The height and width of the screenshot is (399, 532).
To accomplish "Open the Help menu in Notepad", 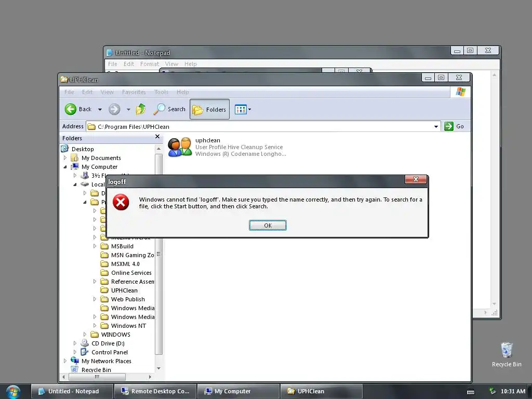I will tap(190, 64).
